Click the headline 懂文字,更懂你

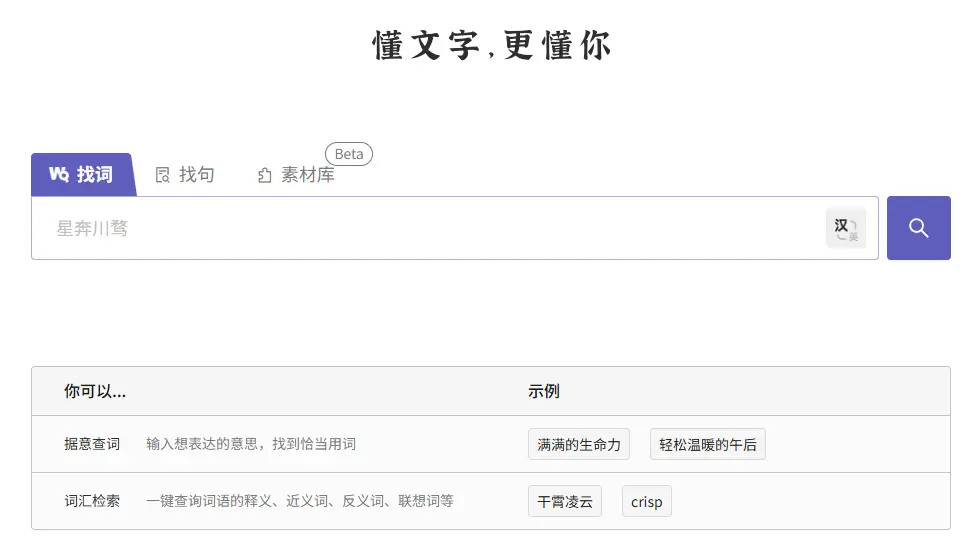click(491, 46)
